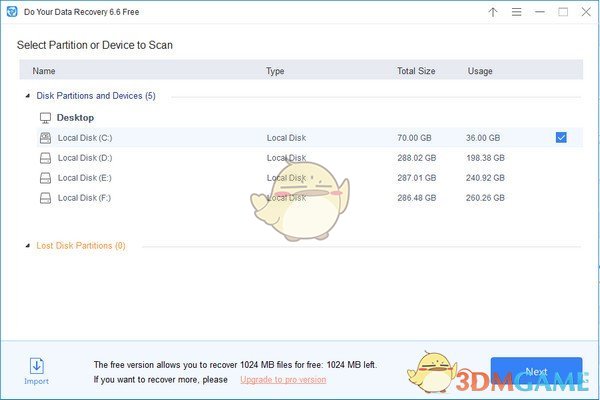
Task: Click the 70.00 GB total size value
Action: 414,138
